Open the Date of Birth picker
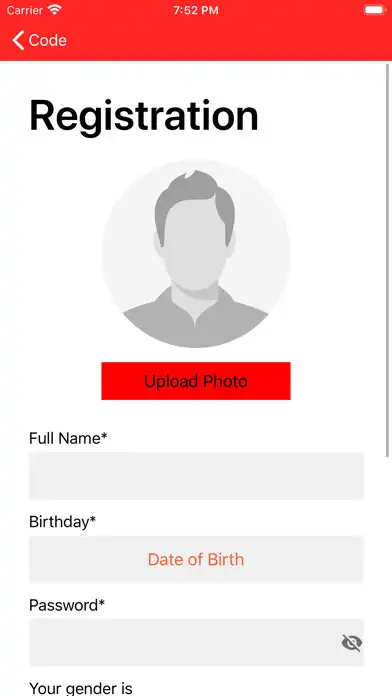The image size is (392, 696). (196, 559)
